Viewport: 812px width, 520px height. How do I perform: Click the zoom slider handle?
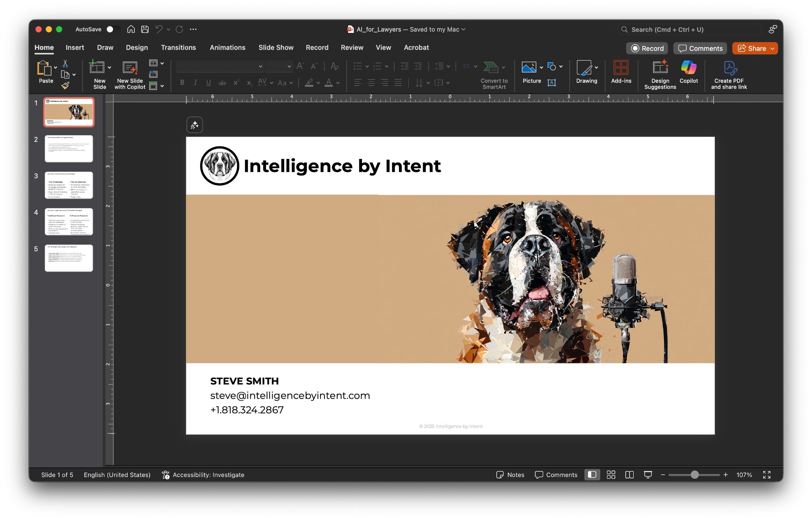(x=695, y=475)
